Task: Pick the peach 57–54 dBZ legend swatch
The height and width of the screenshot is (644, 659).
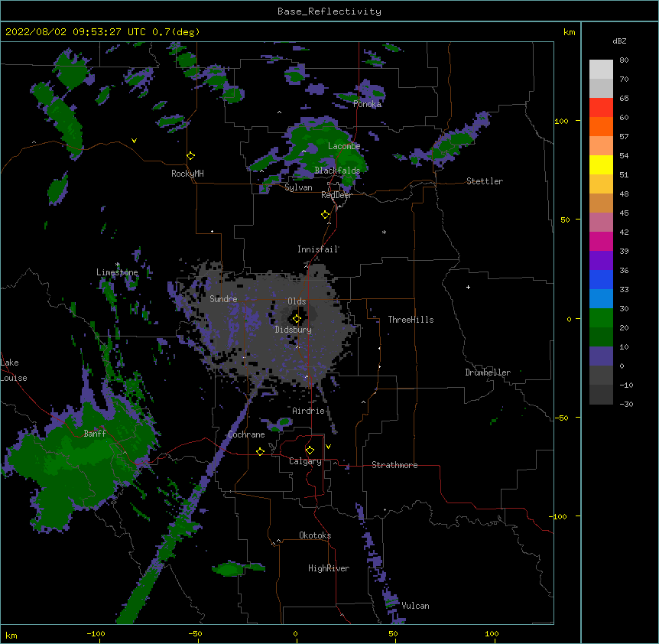Action: 601,145
